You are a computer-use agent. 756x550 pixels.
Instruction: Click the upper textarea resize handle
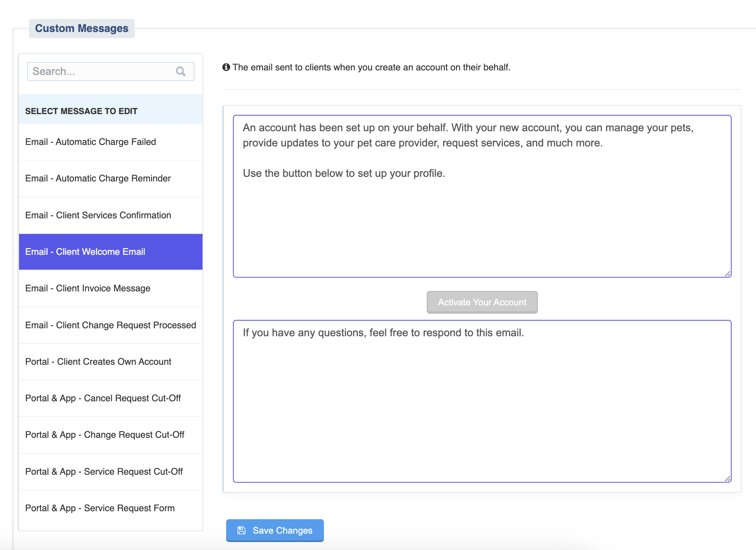(x=727, y=274)
